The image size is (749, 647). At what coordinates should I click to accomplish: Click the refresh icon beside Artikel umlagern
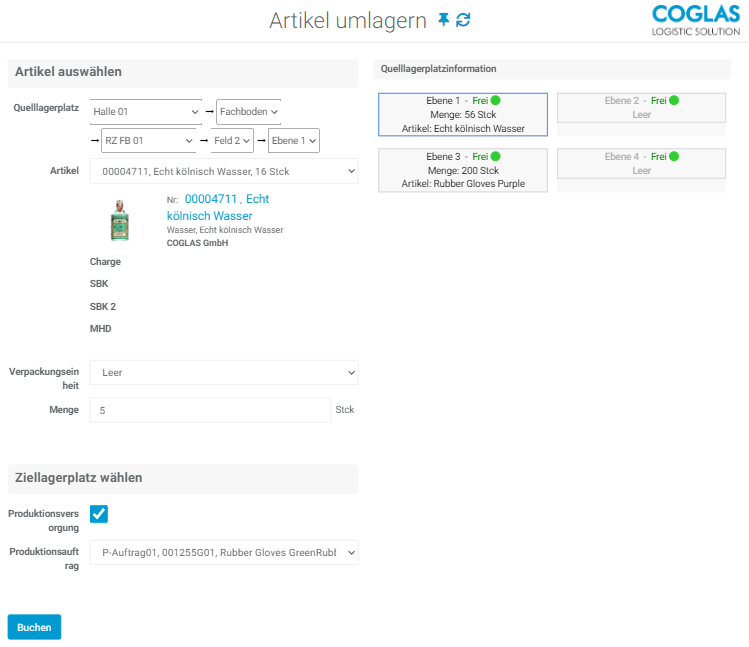(463, 20)
